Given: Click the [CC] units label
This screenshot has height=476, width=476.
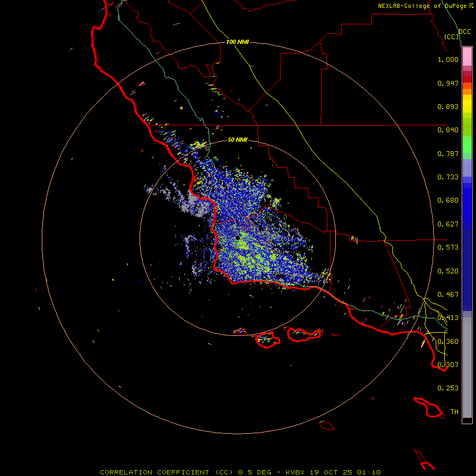Looking at the screenshot, I should tap(452, 36).
